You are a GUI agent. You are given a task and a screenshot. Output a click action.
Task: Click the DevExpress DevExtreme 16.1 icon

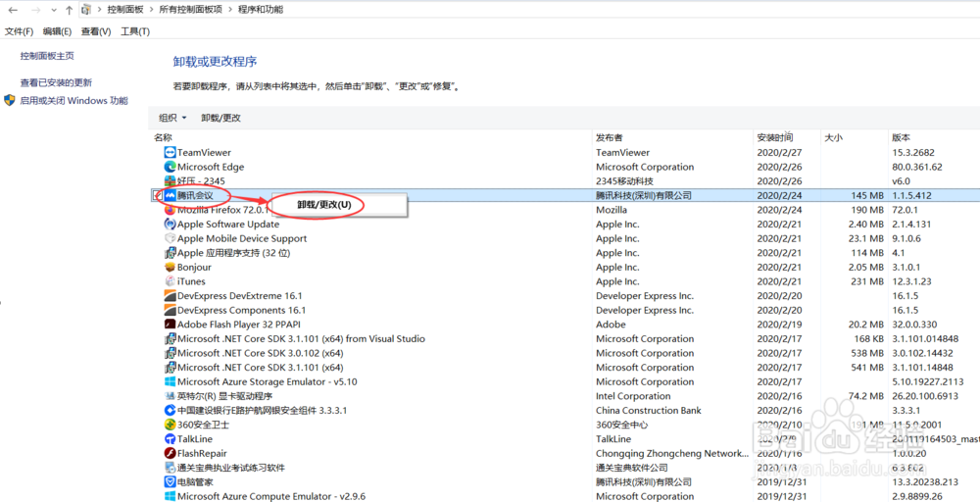click(170, 296)
